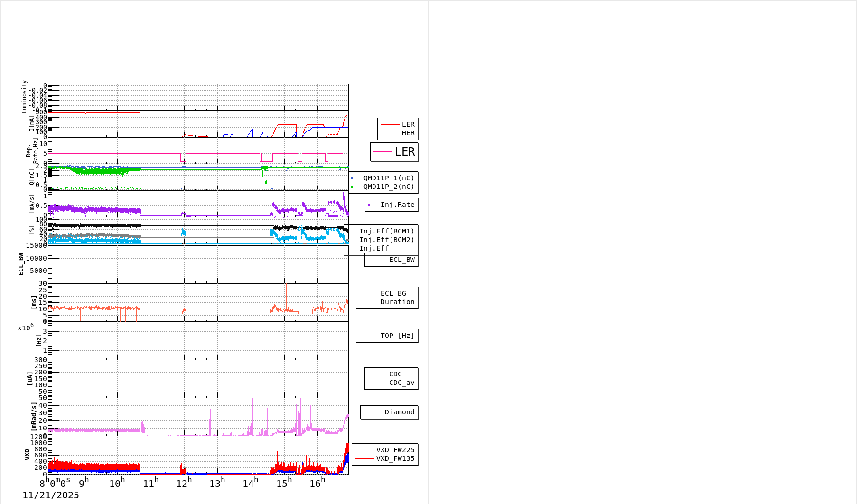Click the ECL BG Duration legend box
Screen dimensions: 857x504
387,298
